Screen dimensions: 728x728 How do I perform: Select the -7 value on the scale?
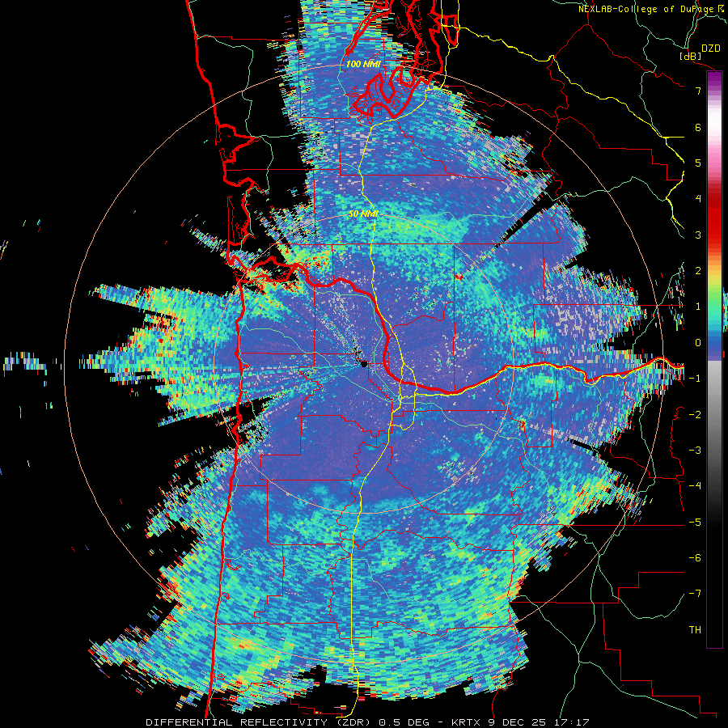point(695,594)
